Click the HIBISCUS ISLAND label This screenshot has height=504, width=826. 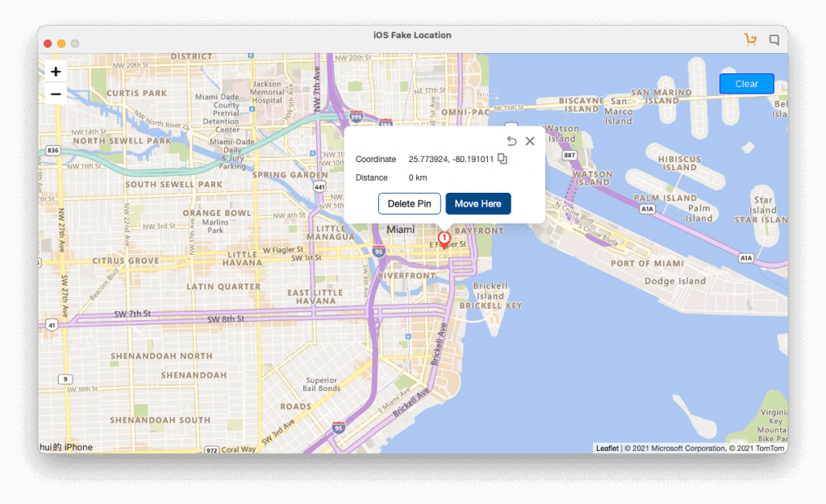click(x=679, y=163)
